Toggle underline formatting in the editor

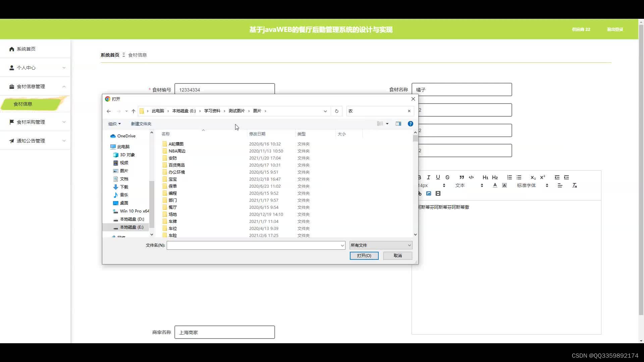click(438, 177)
